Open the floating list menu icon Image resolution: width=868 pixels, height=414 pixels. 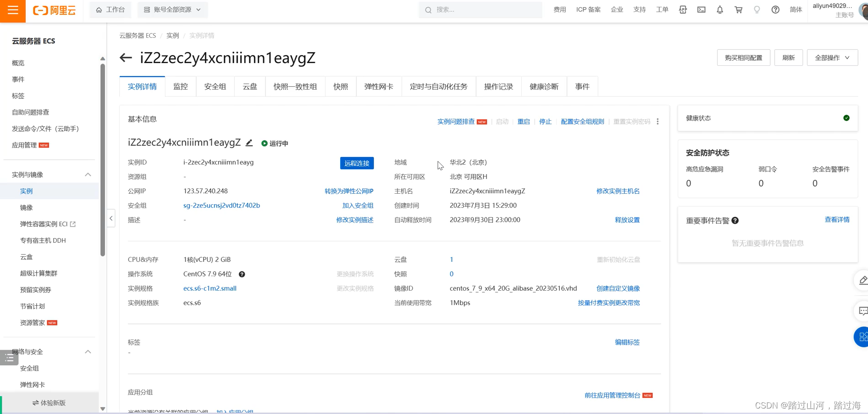coord(9,358)
